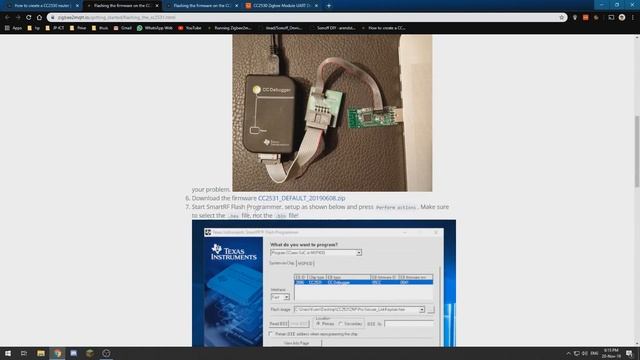Open the 'hp' bookmark folder
Screen dimensions: 640x360
coord(34,28)
